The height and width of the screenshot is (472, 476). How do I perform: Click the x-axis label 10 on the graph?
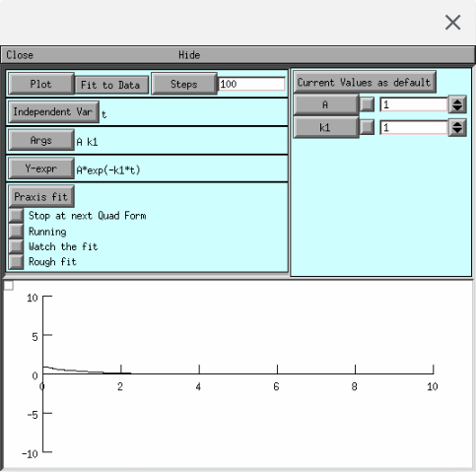pos(433,386)
